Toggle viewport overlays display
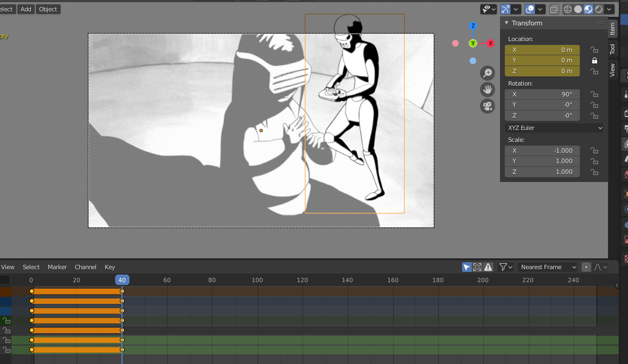The image size is (628, 364). tap(530, 9)
